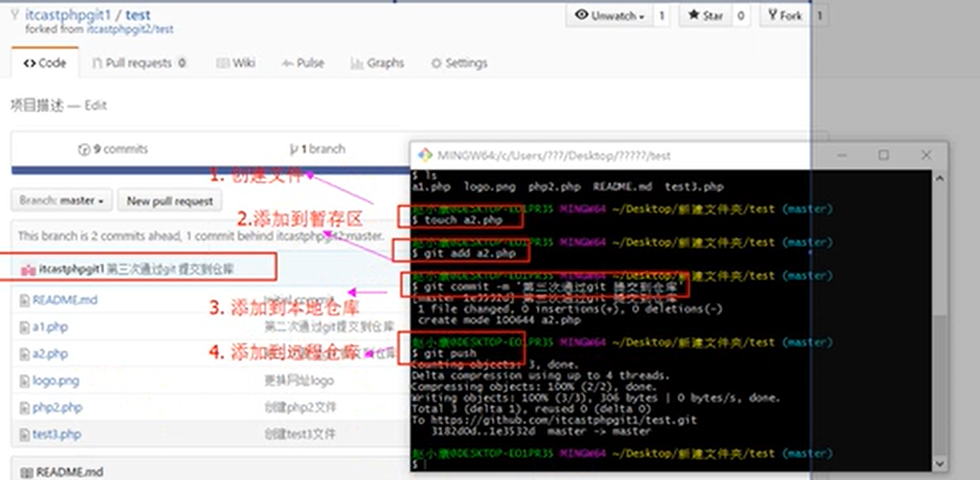Click terminal text 'touch a2.php'
This screenshot has height=480, width=980.
point(463,220)
